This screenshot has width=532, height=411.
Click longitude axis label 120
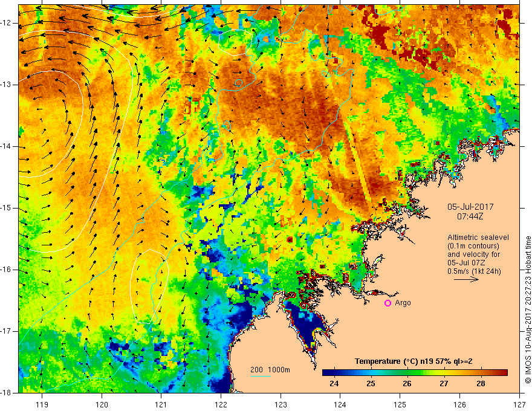click(x=102, y=404)
